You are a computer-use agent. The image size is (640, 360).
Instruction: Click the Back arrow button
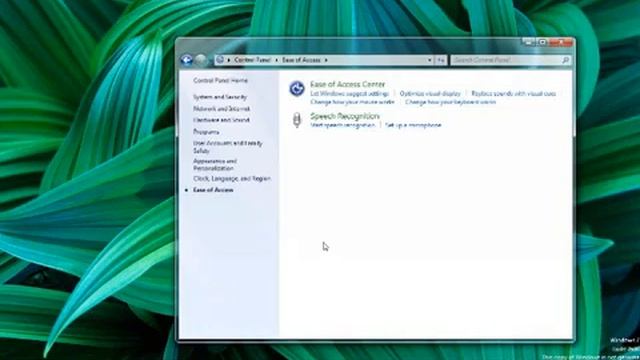(x=187, y=60)
